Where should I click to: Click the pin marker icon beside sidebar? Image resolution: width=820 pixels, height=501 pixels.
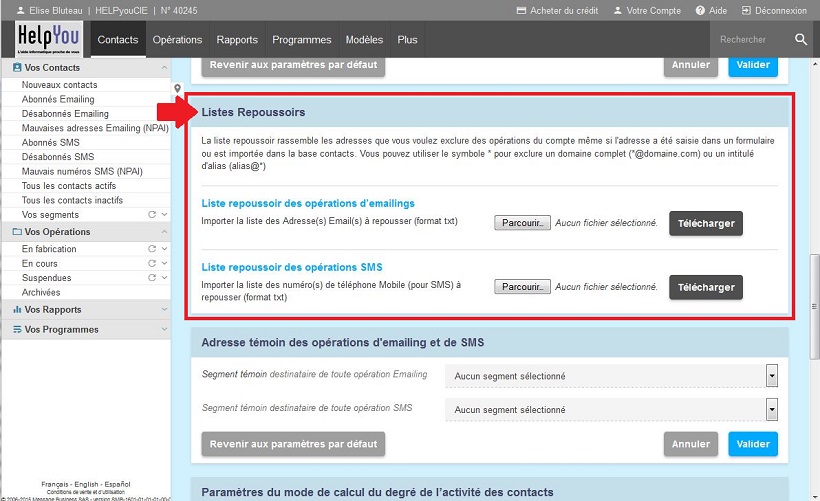177,88
